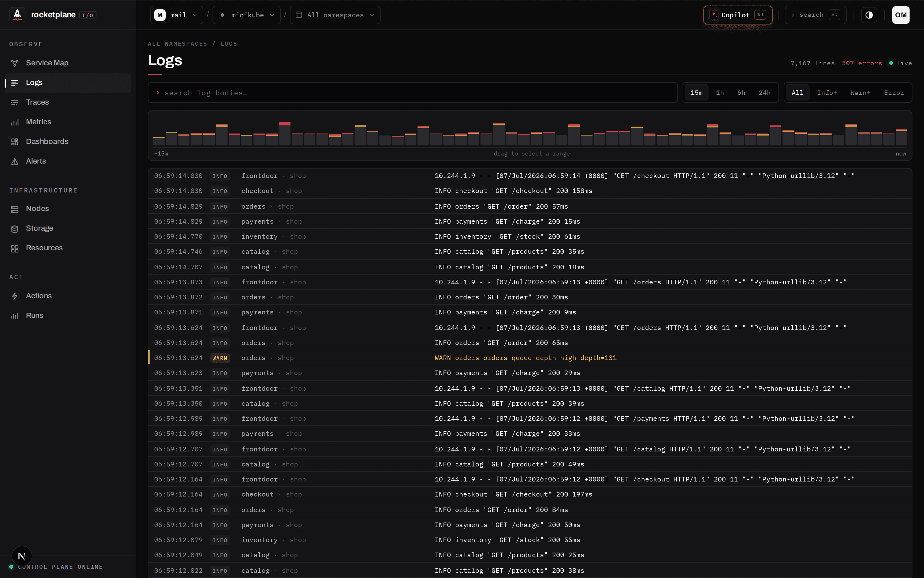The height and width of the screenshot is (578, 924).
Task: Open log line 'payments GET /charge 200 9ms'
Action: tap(530, 312)
